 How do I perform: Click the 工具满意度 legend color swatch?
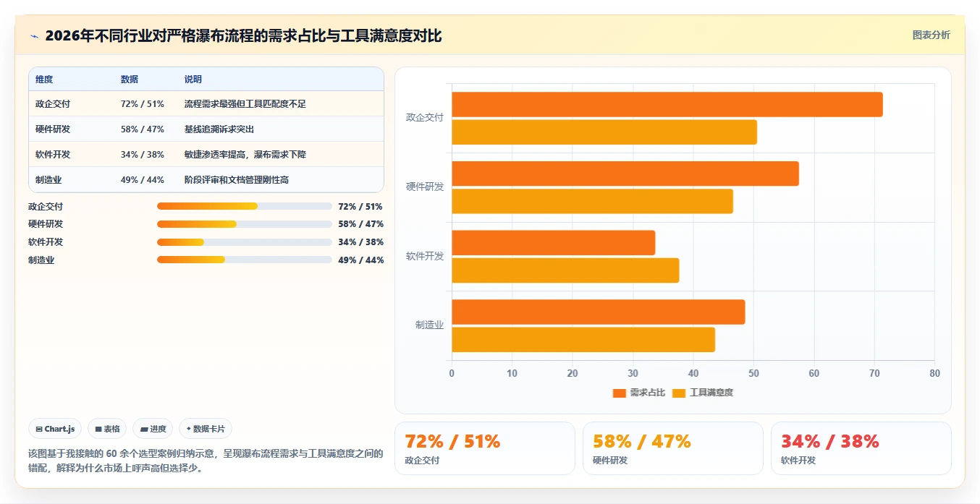679,393
